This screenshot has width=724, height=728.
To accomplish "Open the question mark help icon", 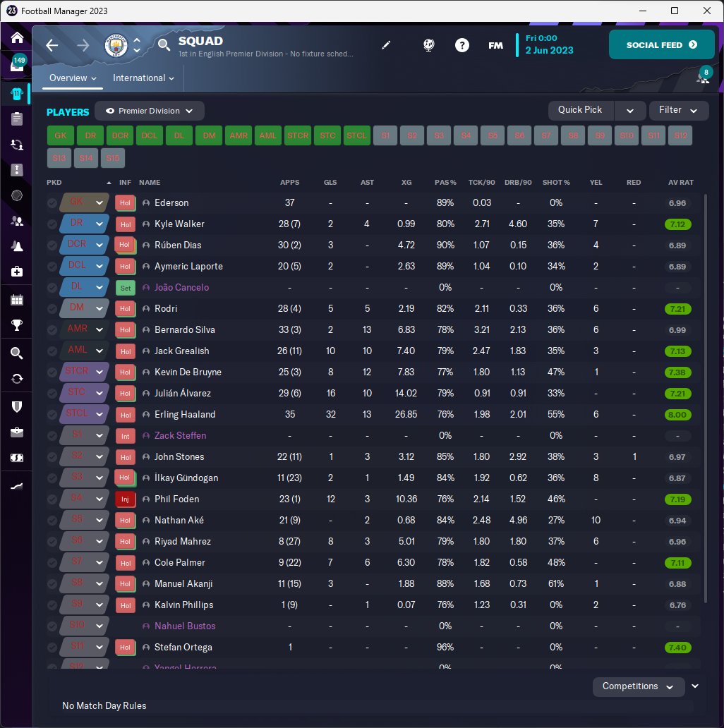I will [x=462, y=45].
